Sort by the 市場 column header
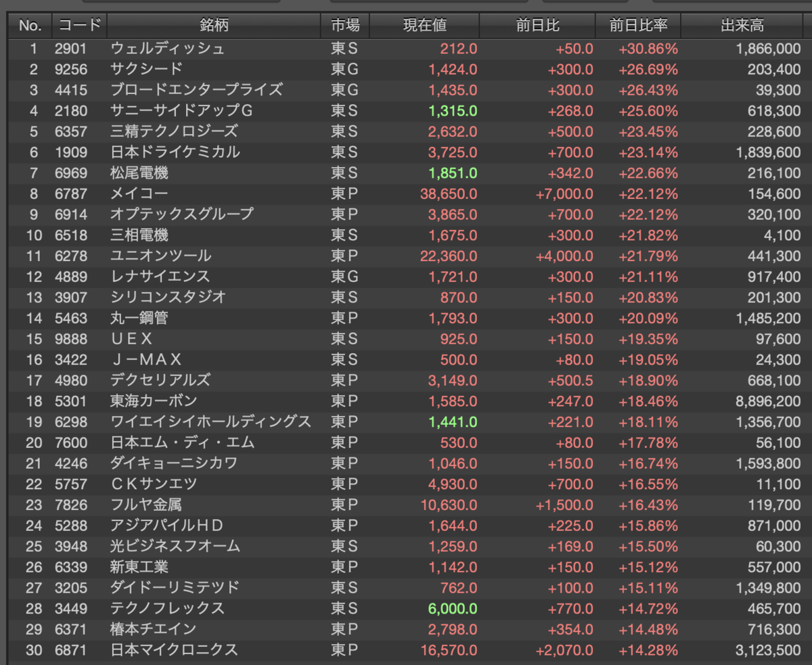 (x=345, y=26)
